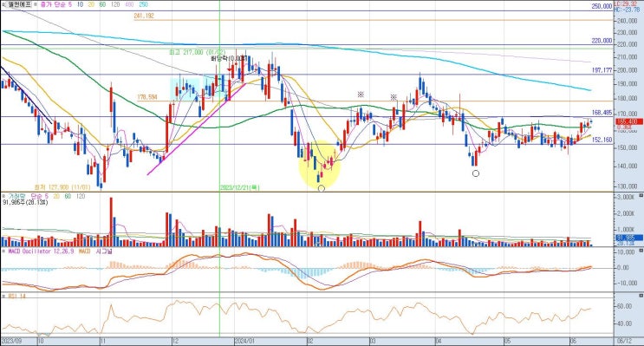The width and height of the screenshot is (644, 346).
Task: Click the 168,485 horizontal line label
Action: pos(602,113)
